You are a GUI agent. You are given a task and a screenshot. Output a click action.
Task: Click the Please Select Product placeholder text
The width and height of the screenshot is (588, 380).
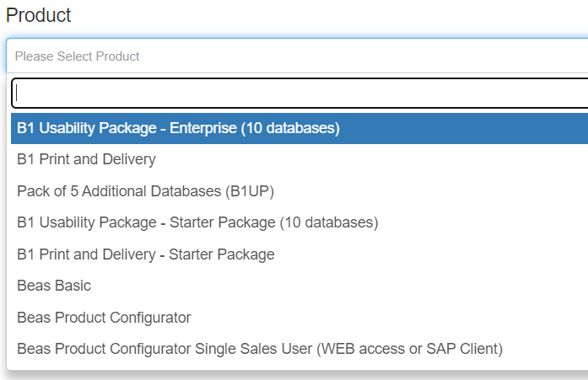(x=77, y=56)
